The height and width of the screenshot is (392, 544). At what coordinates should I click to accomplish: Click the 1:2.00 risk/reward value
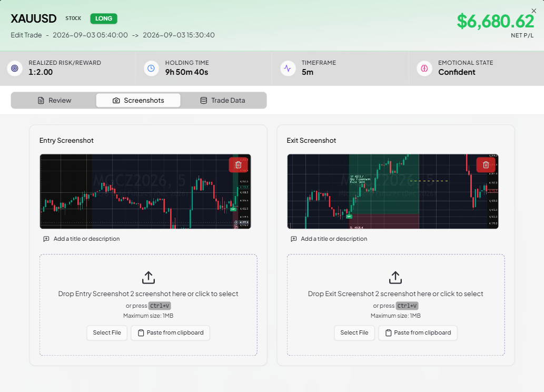[x=41, y=72]
